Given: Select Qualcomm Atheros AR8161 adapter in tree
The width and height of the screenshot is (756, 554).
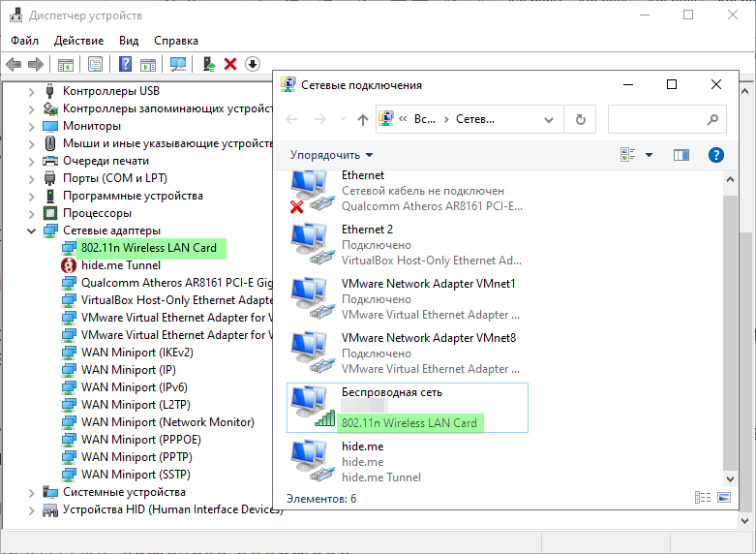Looking at the screenshot, I should click(x=177, y=283).
